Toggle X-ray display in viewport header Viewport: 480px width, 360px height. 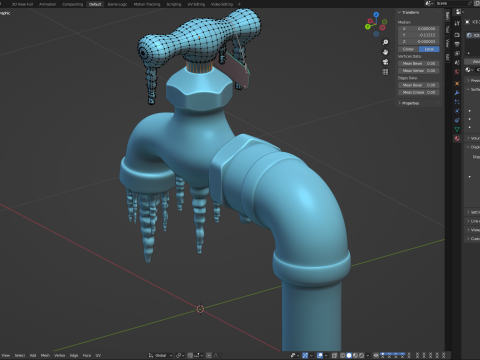[334, 355]
